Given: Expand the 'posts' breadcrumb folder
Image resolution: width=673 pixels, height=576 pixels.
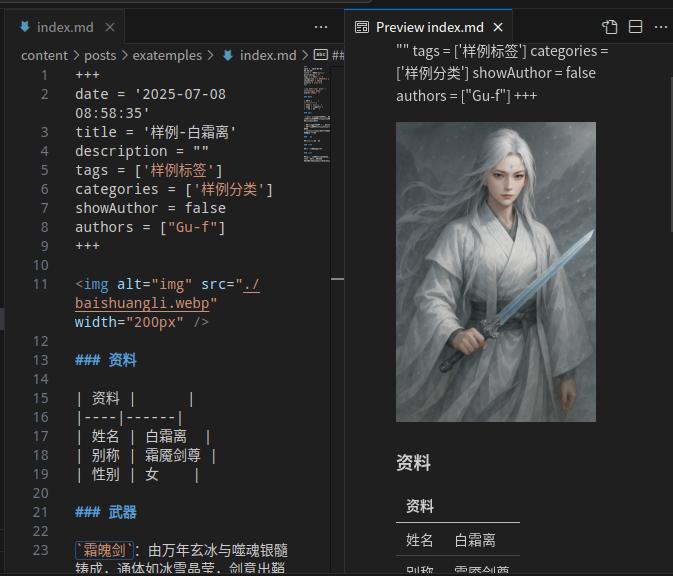Looking at the screenshot, I should (x=100, y=55).
